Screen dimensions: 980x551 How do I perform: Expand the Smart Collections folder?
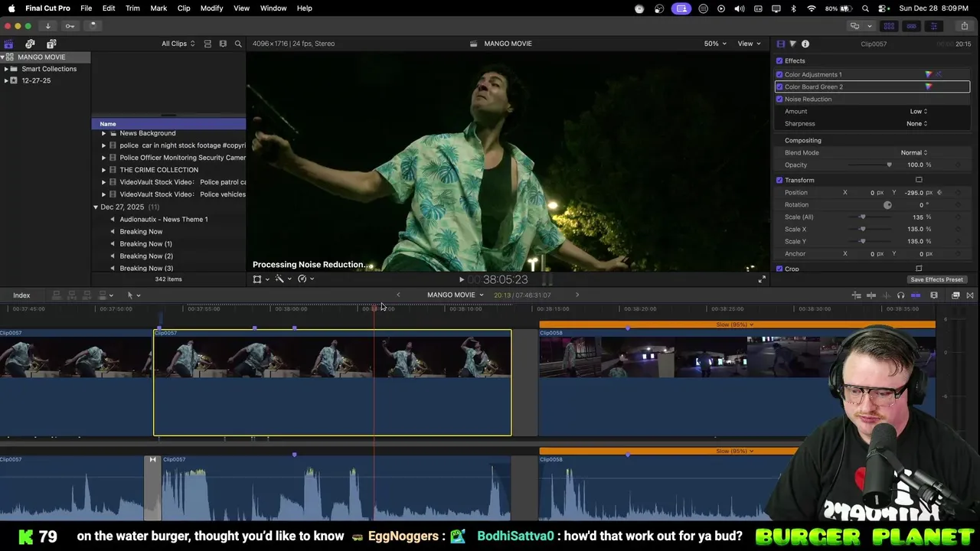[x=6, y=69]
